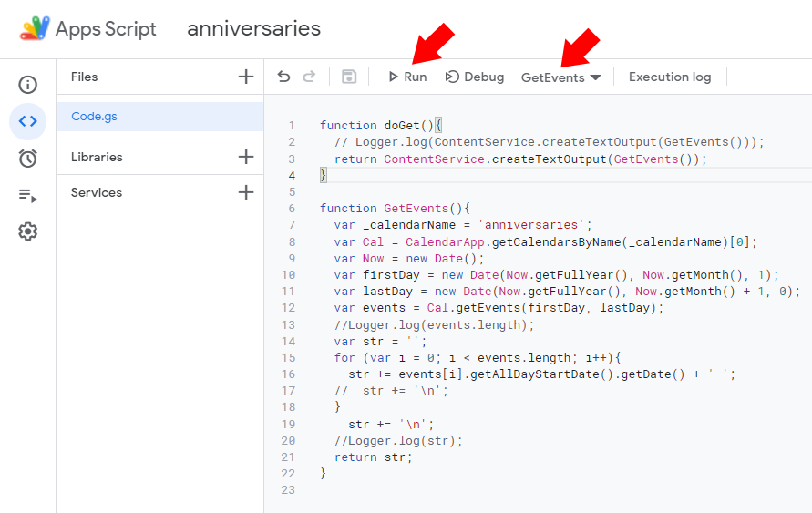This screenshot has width=812, height=513.
Task: Click line number 15 in gutter
Action: coord(289,358)
